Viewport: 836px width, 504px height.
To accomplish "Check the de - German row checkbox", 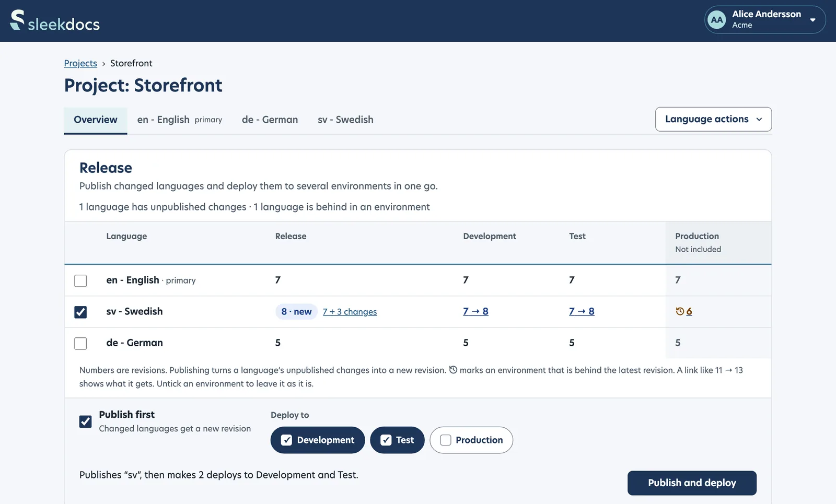I will [80, 343].
